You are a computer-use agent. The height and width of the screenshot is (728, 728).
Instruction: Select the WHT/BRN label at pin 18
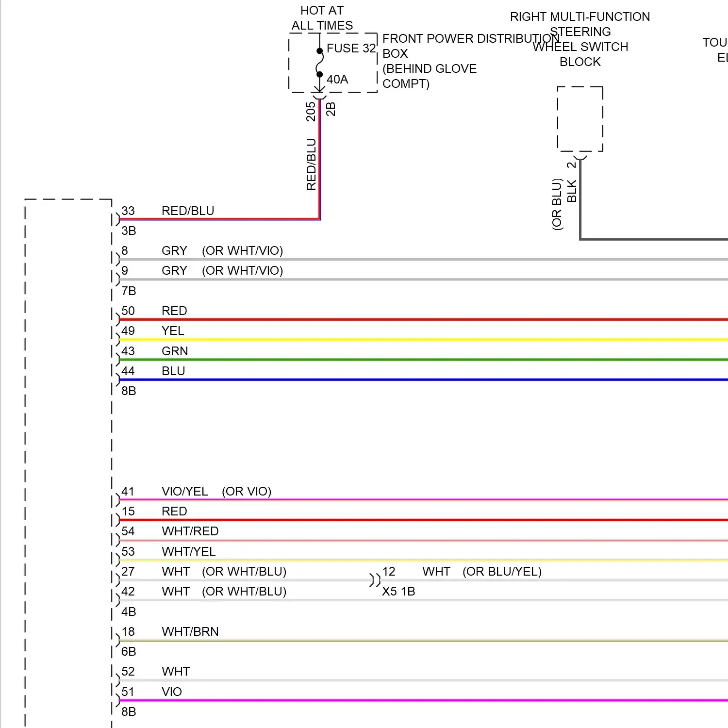pyautogui.click(x=190, y=631)
